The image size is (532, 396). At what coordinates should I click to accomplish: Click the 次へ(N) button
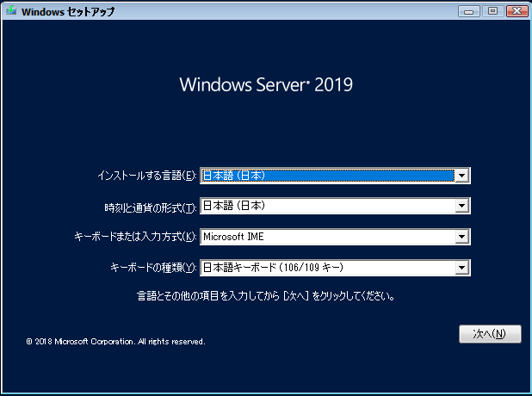(x=490, y=334)
